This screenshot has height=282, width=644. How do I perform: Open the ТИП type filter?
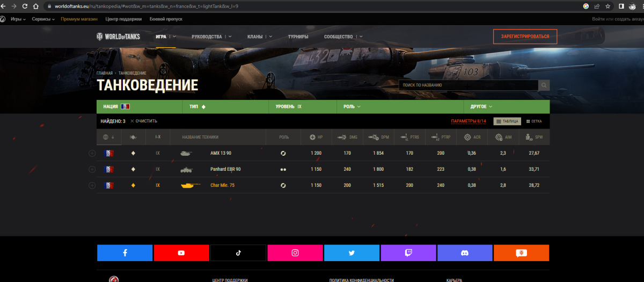pos(225,106)
